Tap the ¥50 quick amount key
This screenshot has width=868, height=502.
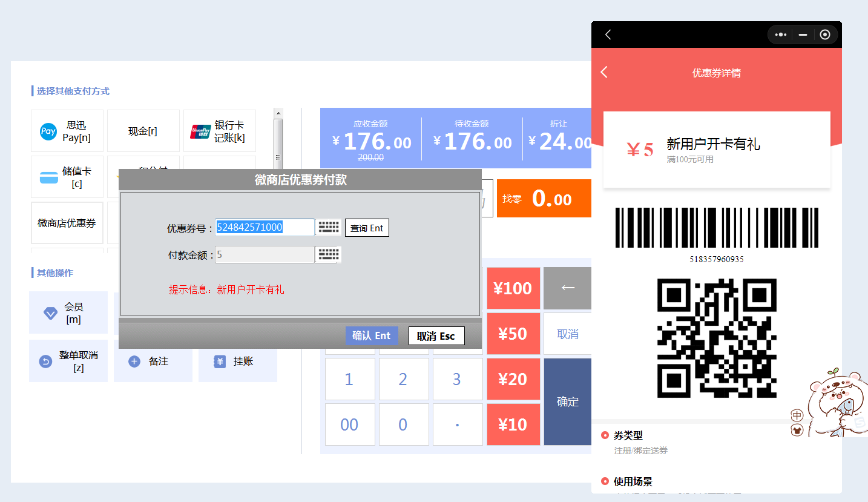click(x=513, y=334)
